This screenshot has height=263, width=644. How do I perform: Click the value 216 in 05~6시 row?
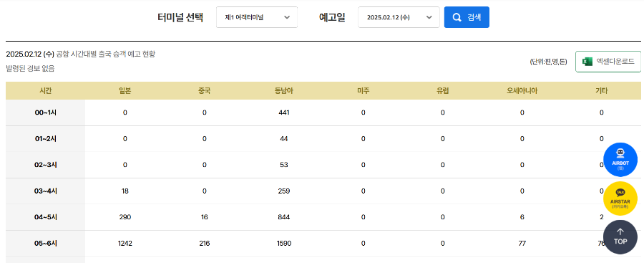tap(204, 243)
